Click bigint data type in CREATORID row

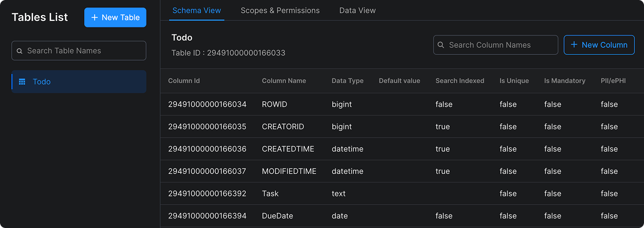pyautogui.click(x=342, y=127)
